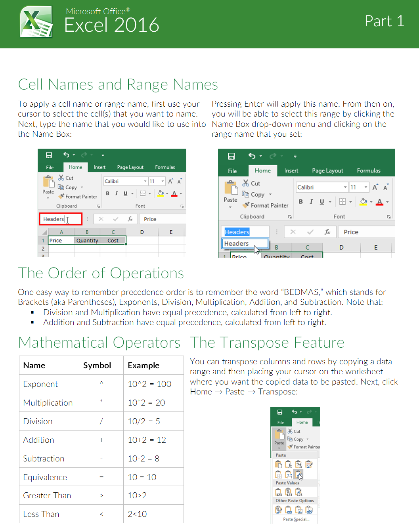Click table cell "10^2 = 100"
The image size is (419, 532).
pyautogui.click(x=153, y=384)
